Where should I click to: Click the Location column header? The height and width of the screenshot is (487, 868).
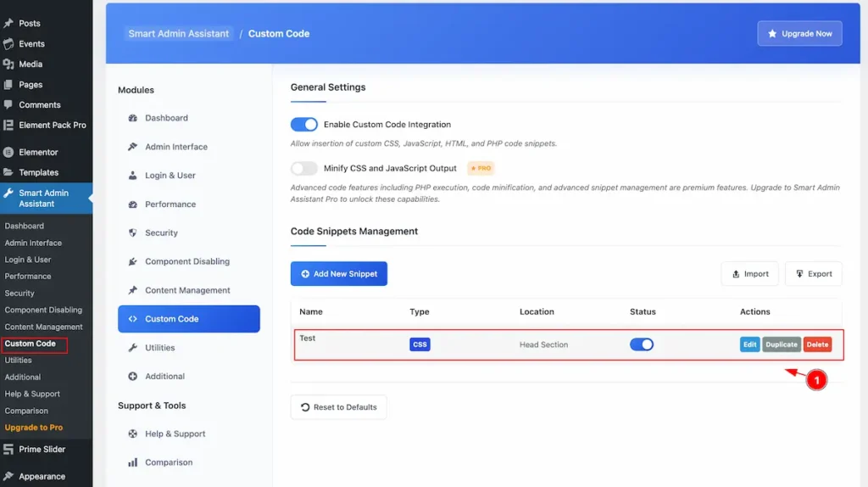(x=537, y=312)
